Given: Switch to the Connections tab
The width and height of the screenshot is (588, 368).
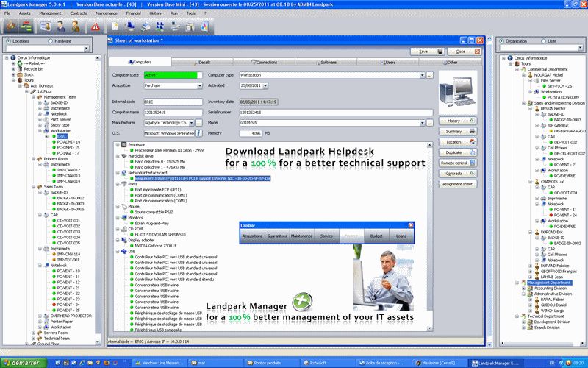Looking at the screenshot, I should pos(265,63).
